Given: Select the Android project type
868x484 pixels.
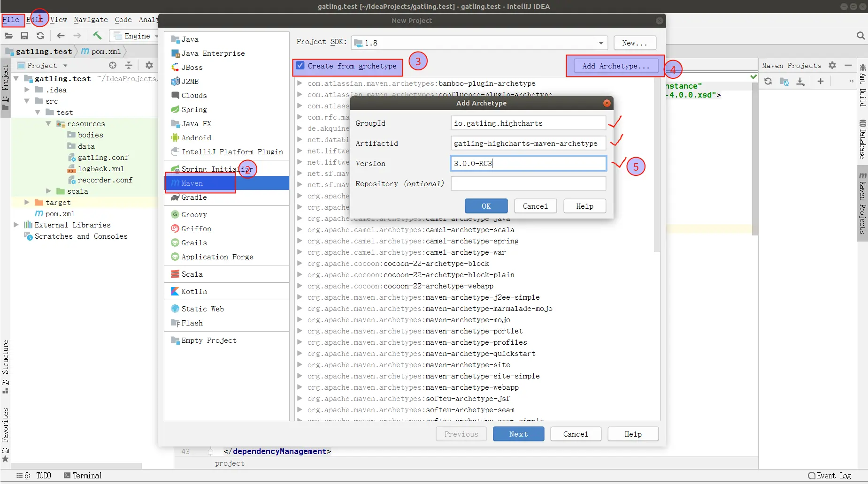Looking at the screenshot, I should (227, 138).
